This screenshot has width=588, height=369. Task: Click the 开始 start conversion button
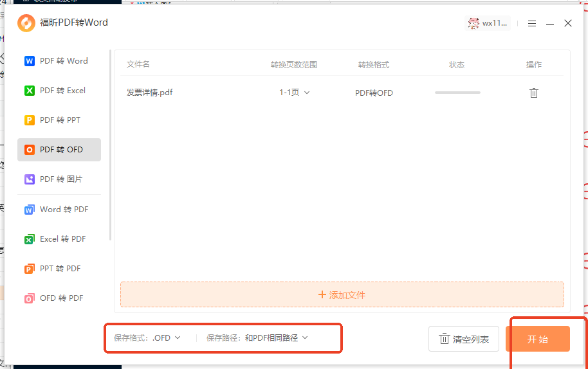click(x=537, y=339)
